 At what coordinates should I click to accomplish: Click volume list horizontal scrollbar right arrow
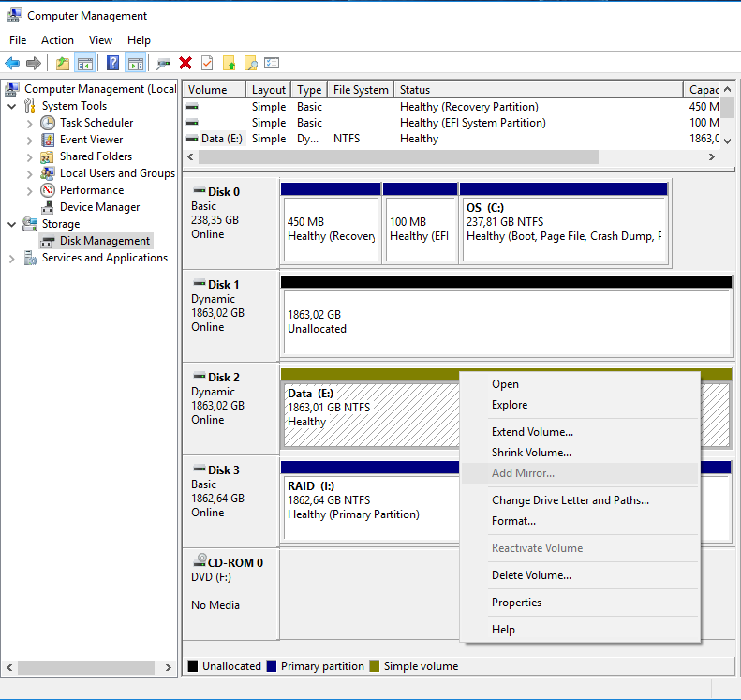coord(712,157)
